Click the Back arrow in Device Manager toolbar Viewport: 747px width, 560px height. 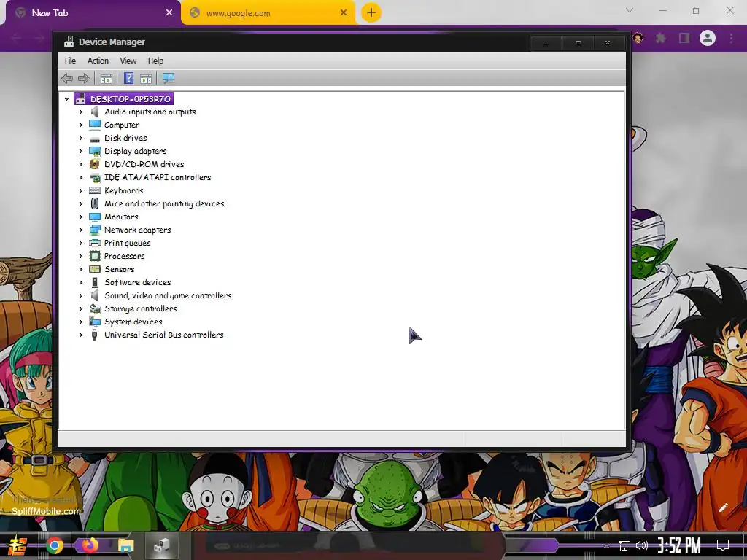coord(67,78)
